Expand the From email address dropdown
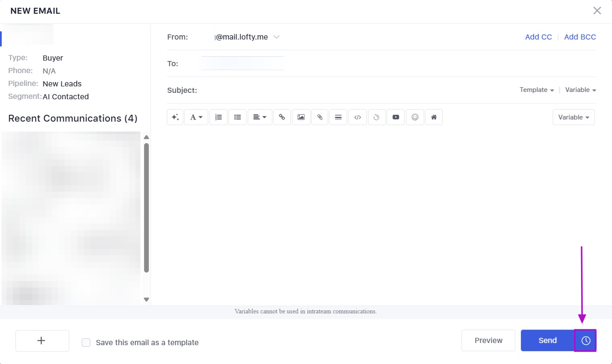Viewport: 612px width, 364px height. [x=277, y=37]
